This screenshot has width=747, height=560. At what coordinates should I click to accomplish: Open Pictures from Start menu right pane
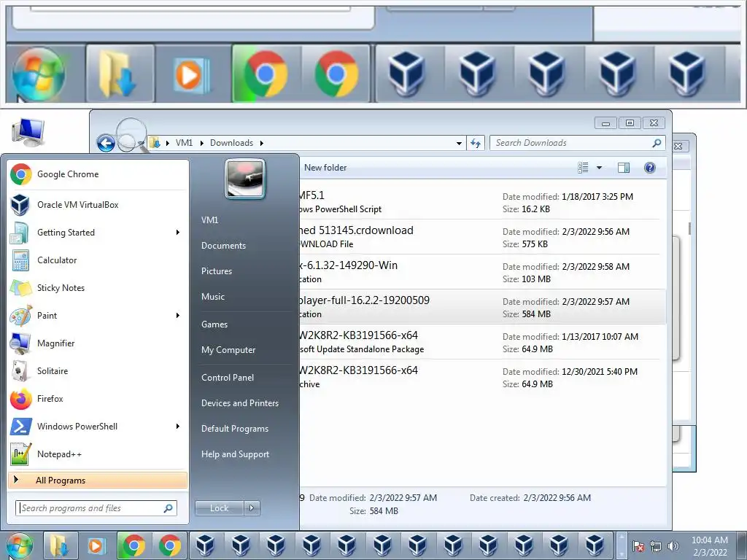click(217, 271)
